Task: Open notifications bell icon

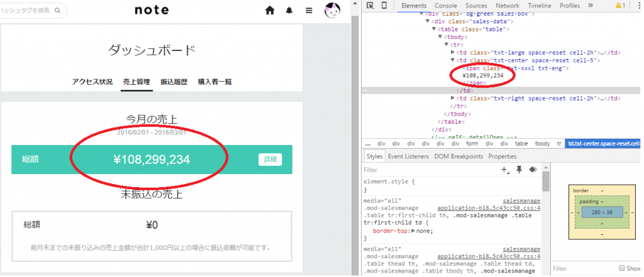Action: point(289,11)
